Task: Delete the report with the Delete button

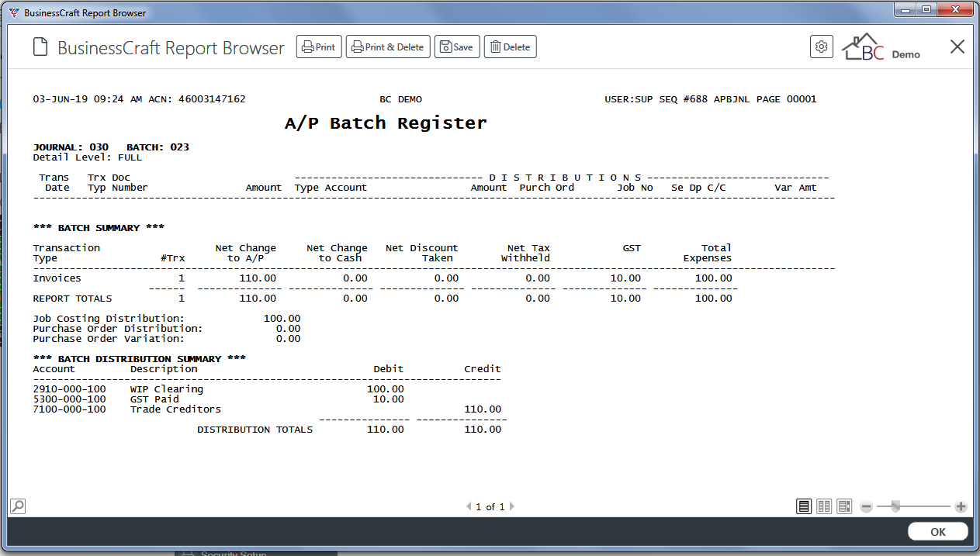Action: [511, 47]
